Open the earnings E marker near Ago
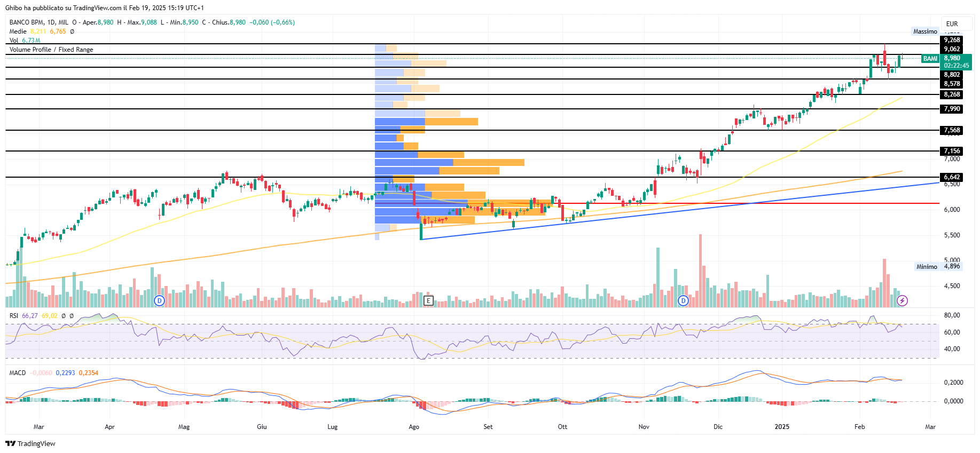This screenshot has width=980, height=453. [428, 301]
